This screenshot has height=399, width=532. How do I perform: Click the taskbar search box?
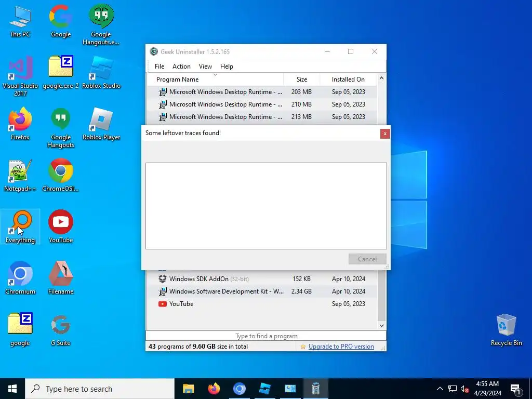click(x=100, y=389)
